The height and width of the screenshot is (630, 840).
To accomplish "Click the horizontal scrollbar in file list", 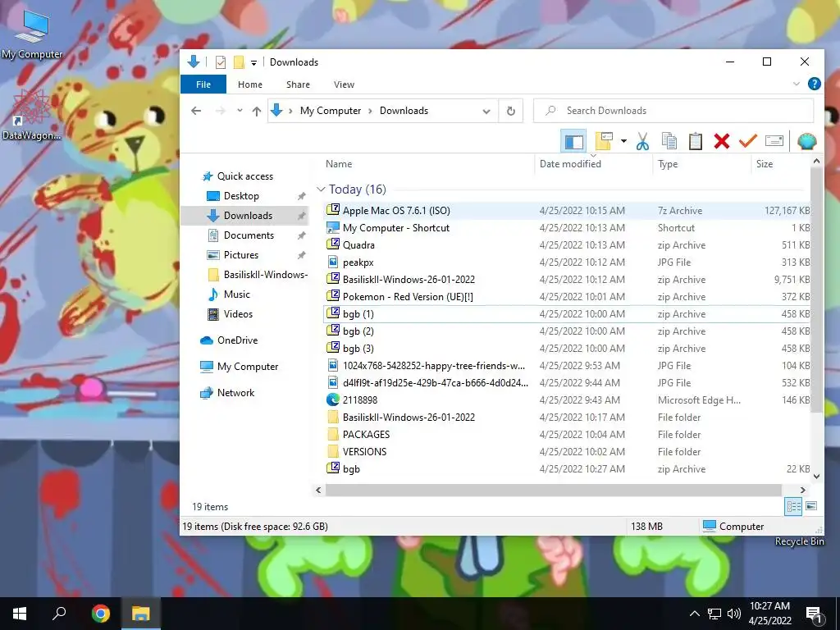I will click(554, 490).
